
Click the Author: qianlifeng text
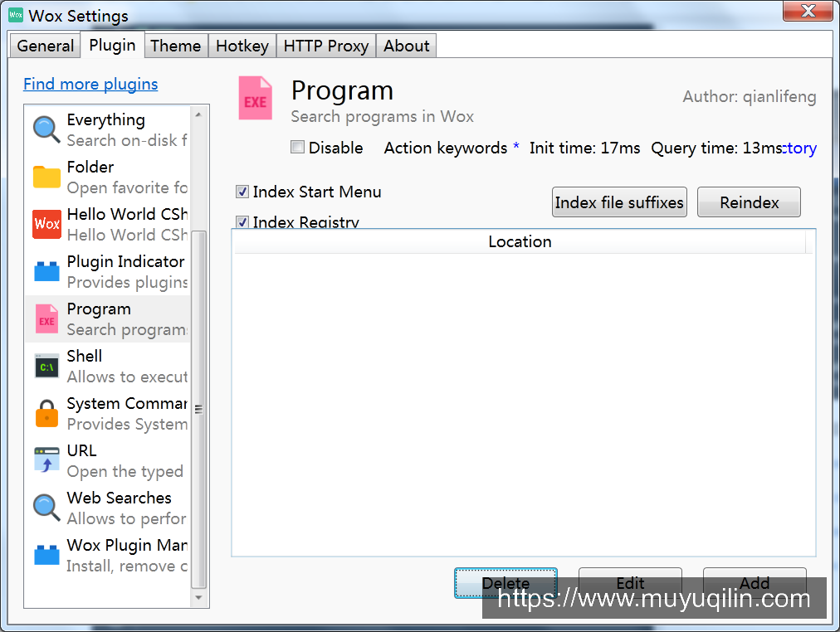coord(750,96)
